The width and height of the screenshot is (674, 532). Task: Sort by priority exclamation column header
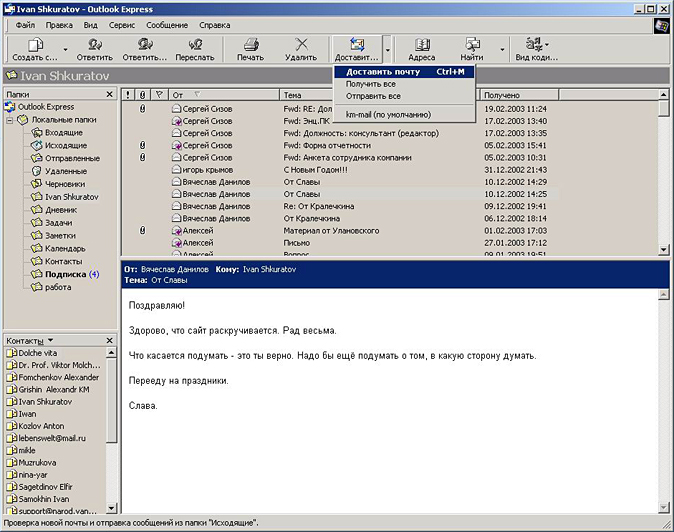pos(127,94)
